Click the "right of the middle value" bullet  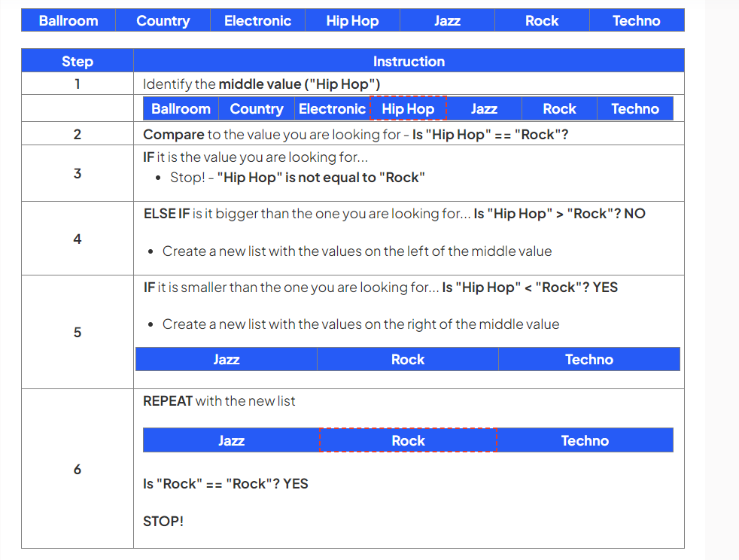(360, 324)
